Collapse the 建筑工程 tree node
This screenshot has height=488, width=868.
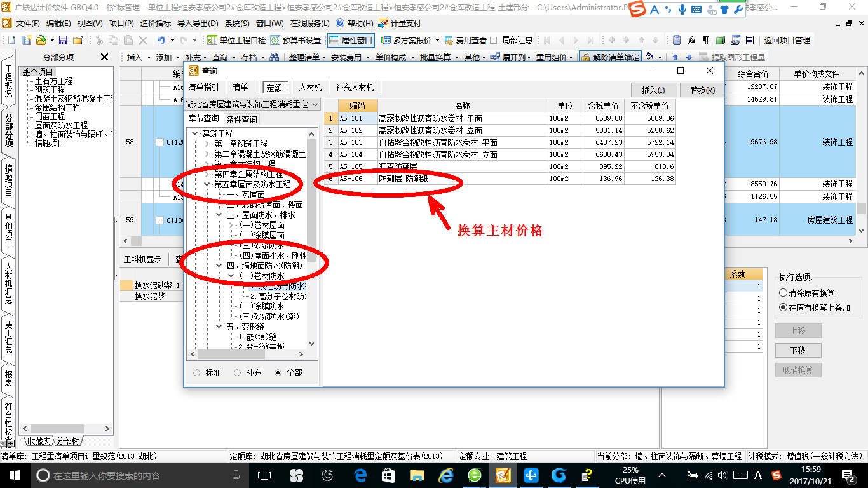point(194,133)
